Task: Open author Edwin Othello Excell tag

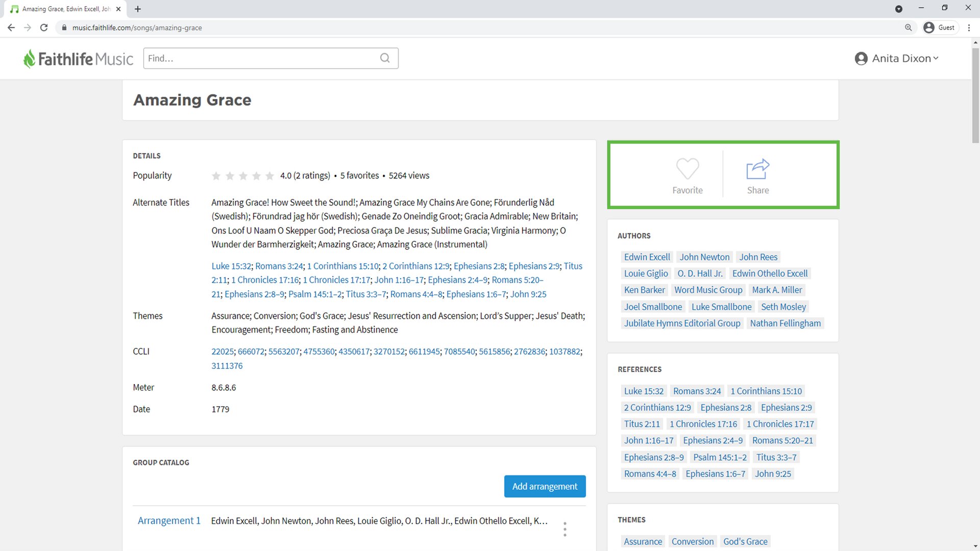Action: pyautogui.click(x=770, y=273)
